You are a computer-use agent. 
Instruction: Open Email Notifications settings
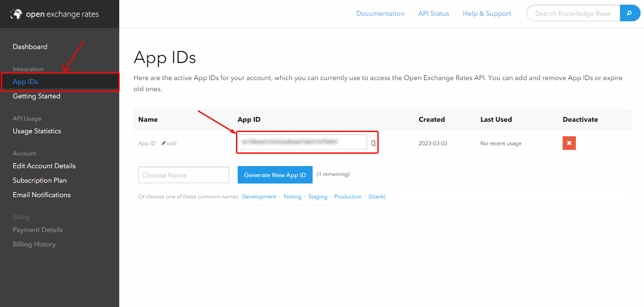point(42,195)
